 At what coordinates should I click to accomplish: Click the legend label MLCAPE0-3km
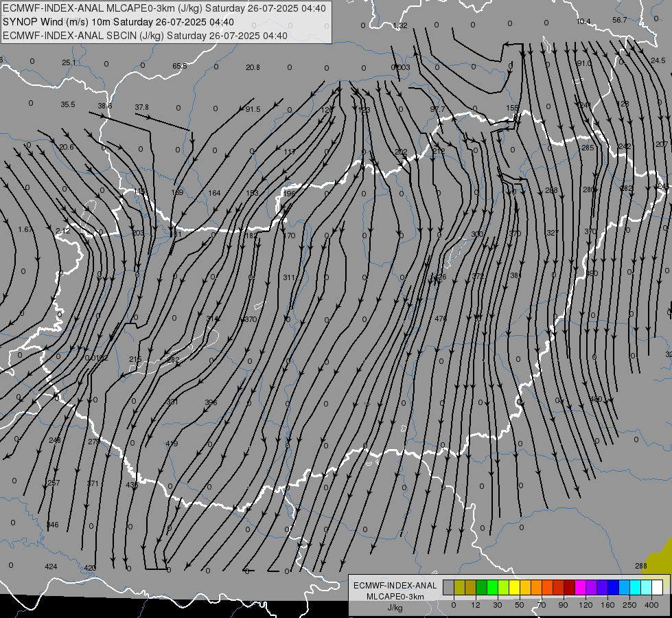(x=395, y=597)
